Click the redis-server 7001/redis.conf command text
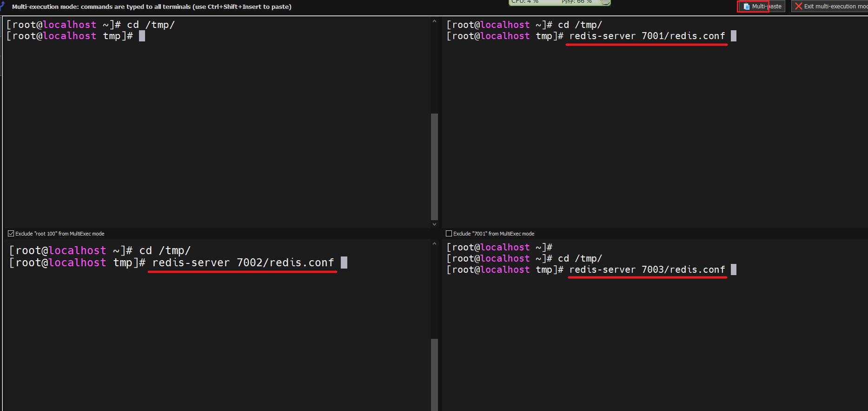 647,36
